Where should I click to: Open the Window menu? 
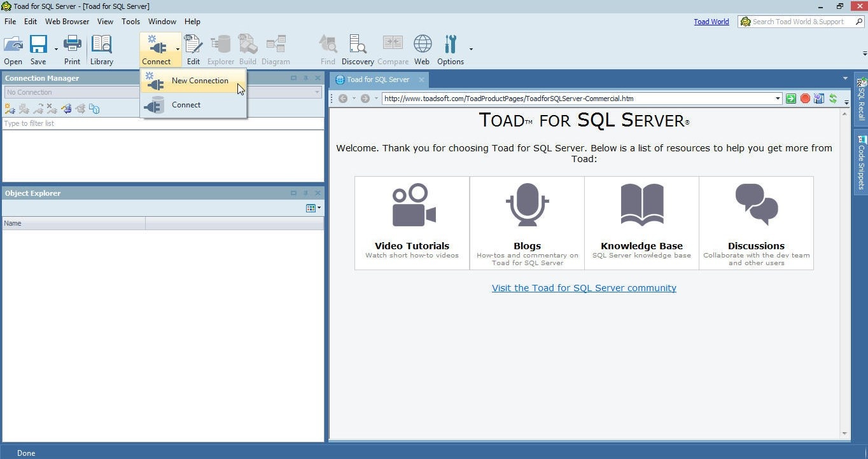(x=162, y=21)
